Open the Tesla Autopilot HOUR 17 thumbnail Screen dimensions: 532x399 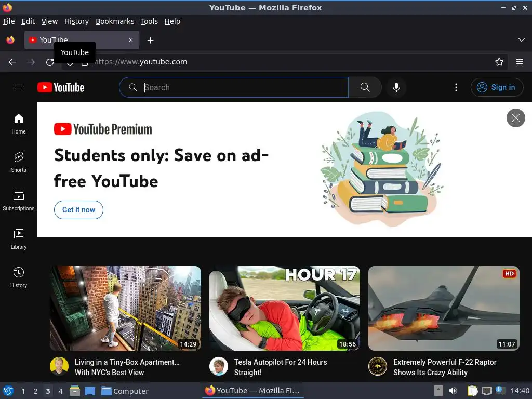pyautogui.click(x=285, y=308)
